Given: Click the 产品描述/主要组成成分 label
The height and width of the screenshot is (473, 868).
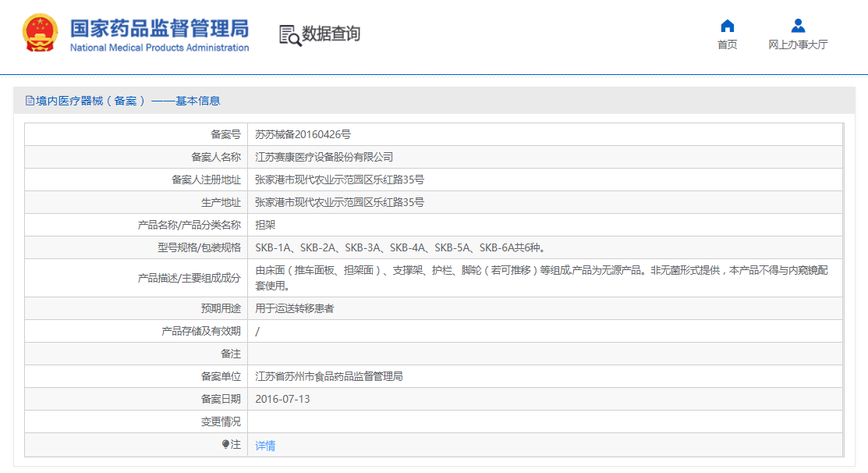Looking at the screenshot, I should [x=189, y=278].
